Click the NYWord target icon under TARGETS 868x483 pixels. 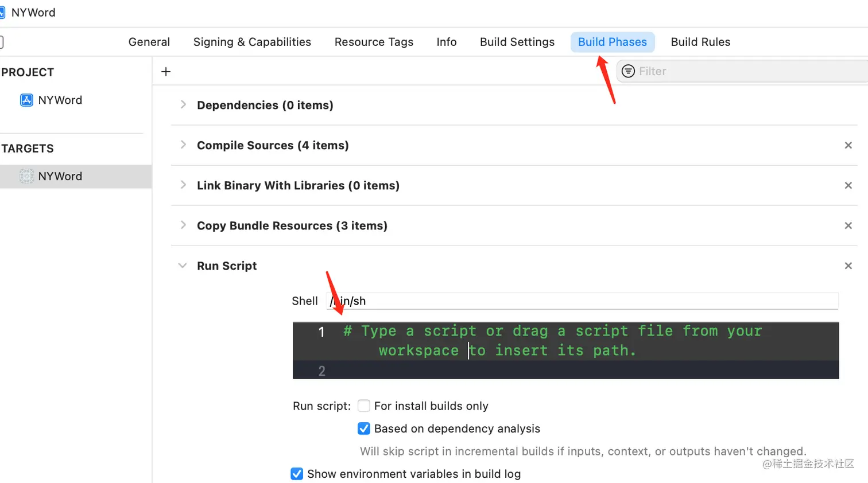pyautogui.click(x=26, y=176)
